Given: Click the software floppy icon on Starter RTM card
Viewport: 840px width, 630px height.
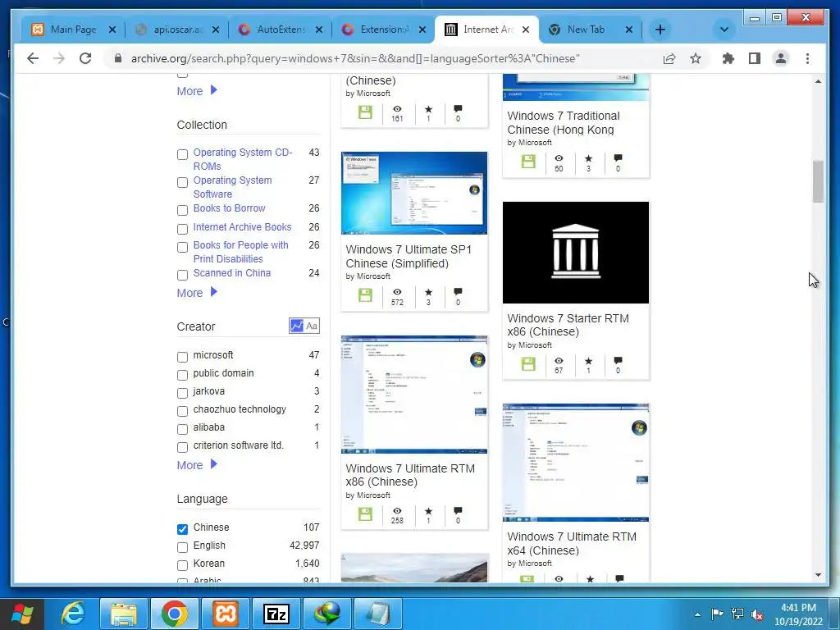Looking at the screenshot, I should (x=528, y=364).
